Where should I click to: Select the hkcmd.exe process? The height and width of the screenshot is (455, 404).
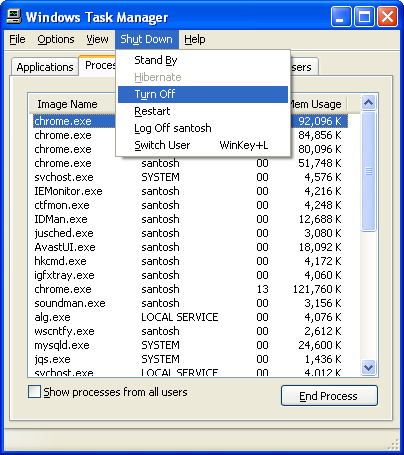coord(190,261)
